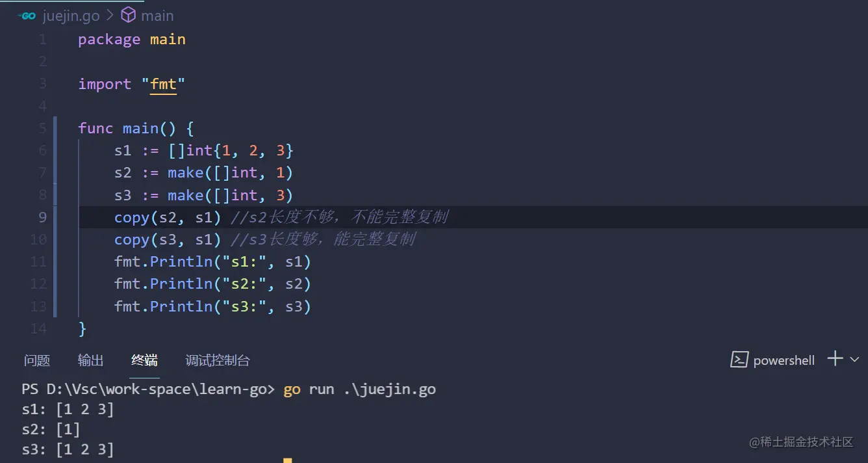868x463 pixels.
Task: Click the main symbol cube icon
Action: 129,15
